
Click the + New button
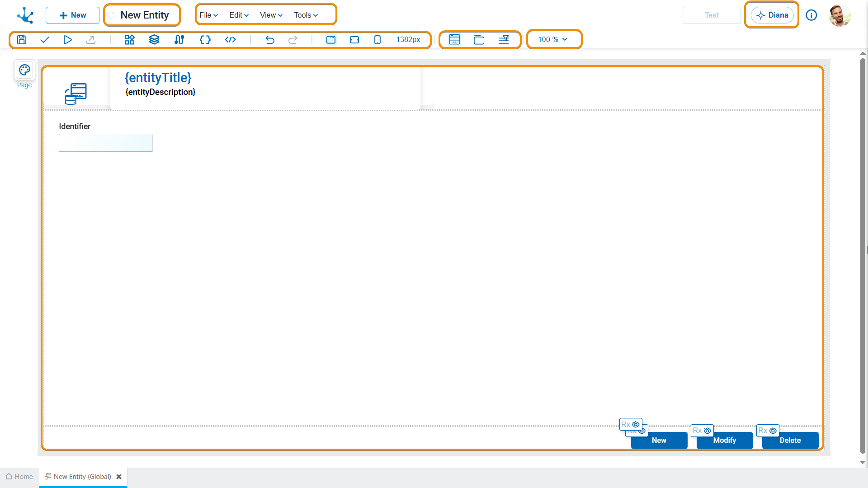(72, 15)
